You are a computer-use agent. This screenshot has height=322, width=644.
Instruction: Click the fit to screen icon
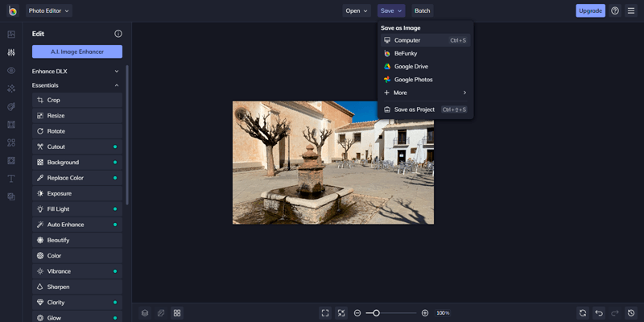[x=325, y=312]
